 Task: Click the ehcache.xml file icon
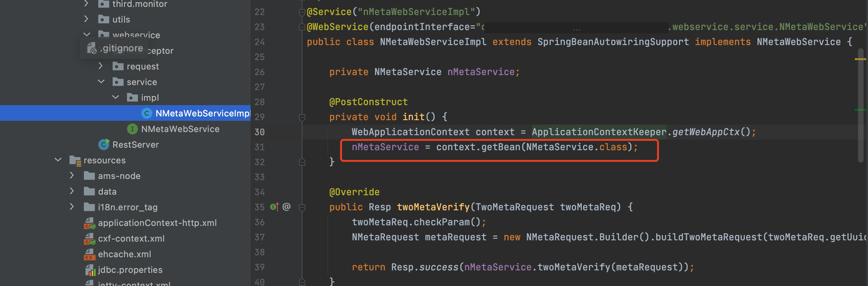89,254
